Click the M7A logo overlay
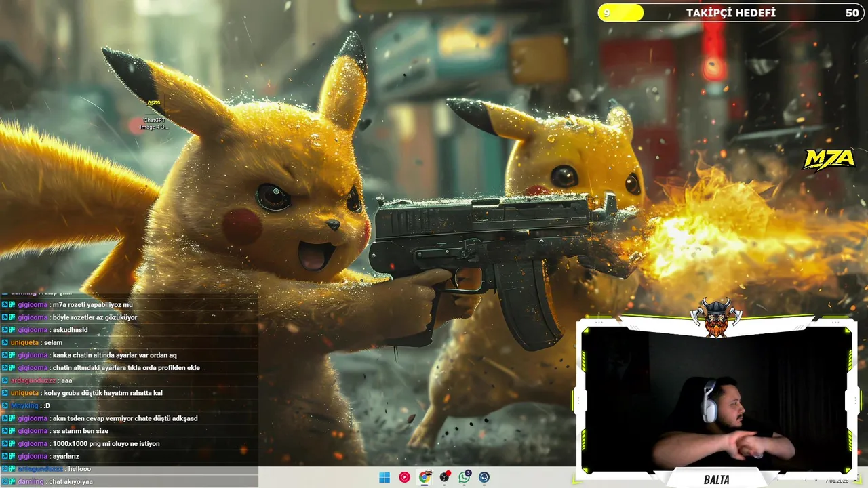Image resolution: width=868 pixels, height=488 pixels. click(x=829, y=160)
